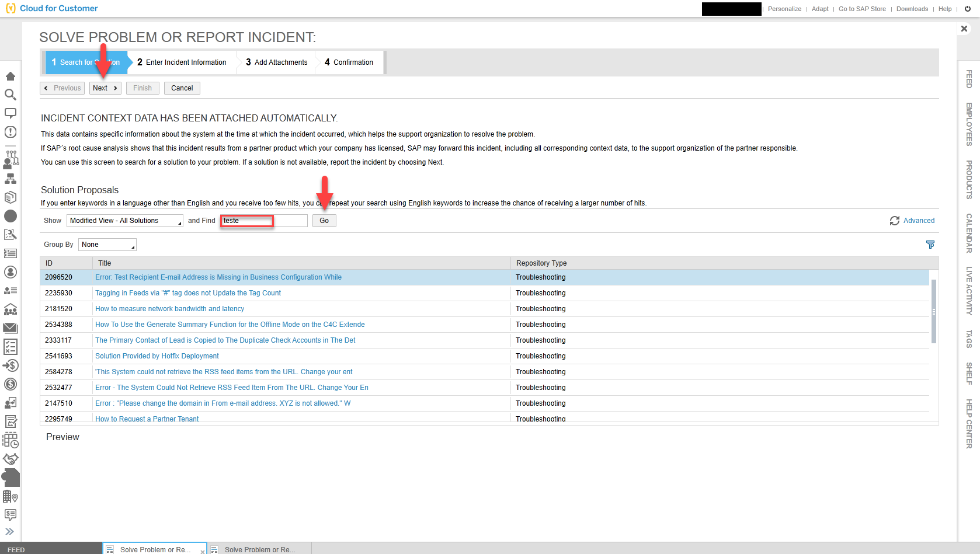Open the handshake icon in sidebar
This screenshot has width=980, height=554.
tap(11, 459)
